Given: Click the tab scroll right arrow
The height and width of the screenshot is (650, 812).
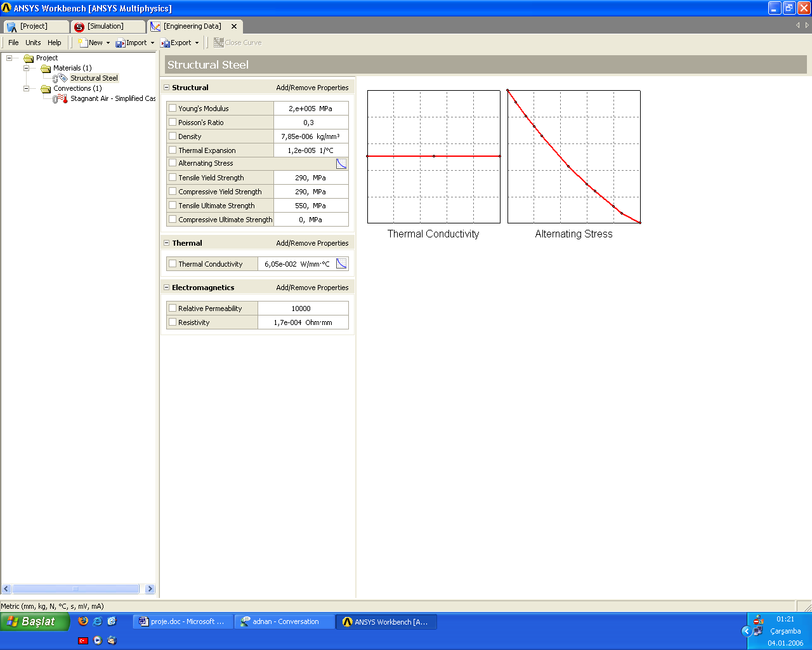Looking at the screenshot, I should (807, 25).
